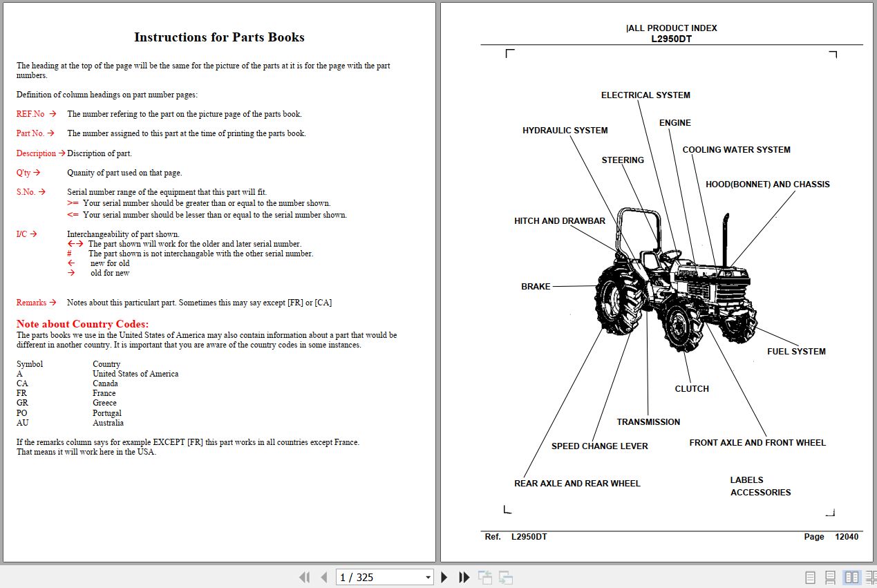Click the Page 12040 footer text
The height and width of the screenshot is (588, 877).
click(x=831, y=537)
